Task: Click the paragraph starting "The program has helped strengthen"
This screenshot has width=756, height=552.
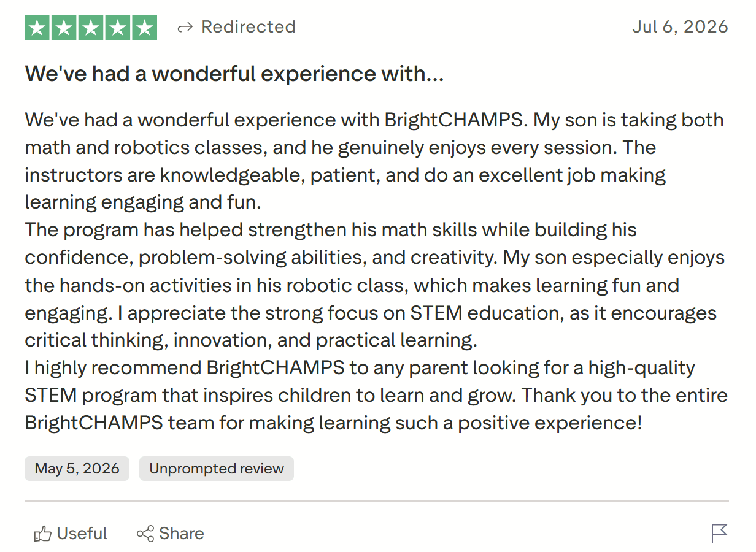Action: pyautogui.click(x=375, y=285)
